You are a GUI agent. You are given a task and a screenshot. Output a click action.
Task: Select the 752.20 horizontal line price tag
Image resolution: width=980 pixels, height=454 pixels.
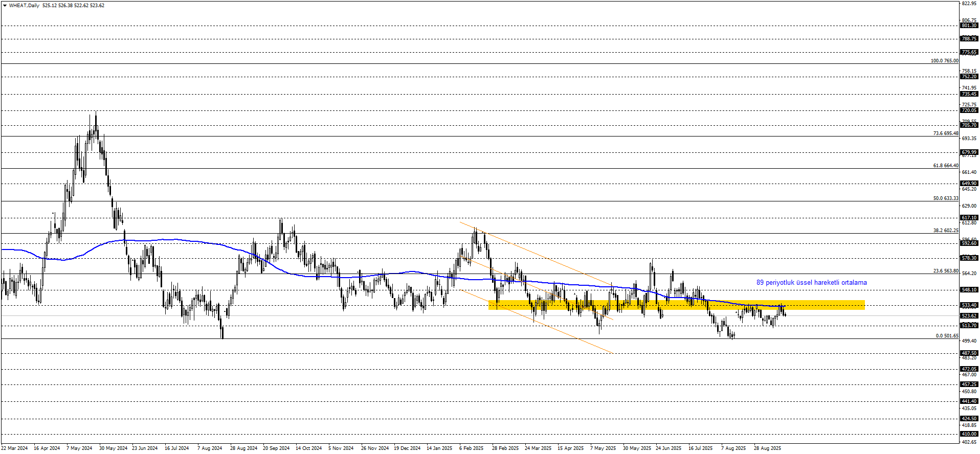coord(969,77)
